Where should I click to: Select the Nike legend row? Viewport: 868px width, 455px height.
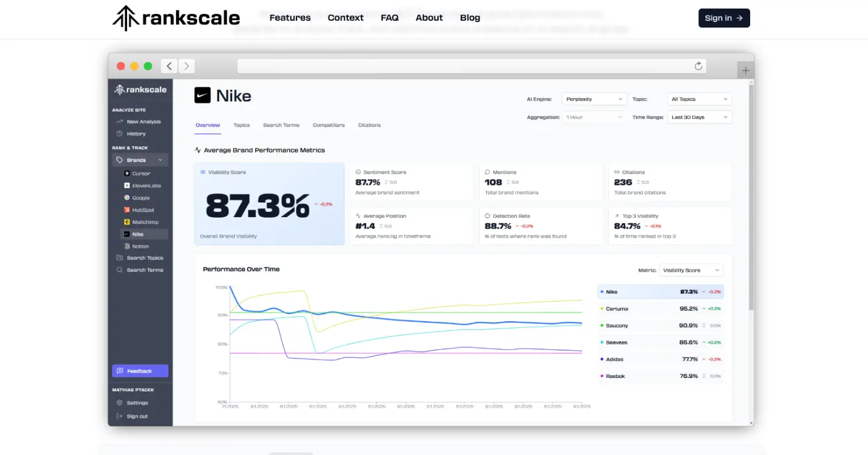coord(661,292)
